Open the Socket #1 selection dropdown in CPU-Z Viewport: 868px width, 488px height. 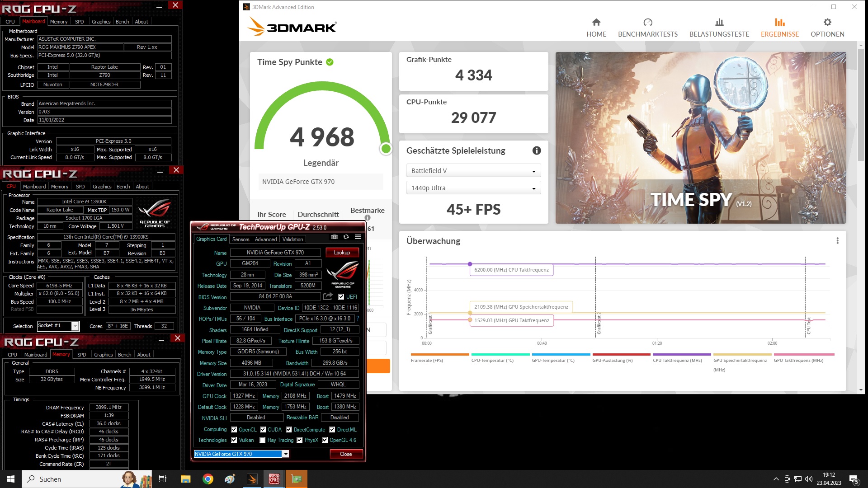point(75,326)
